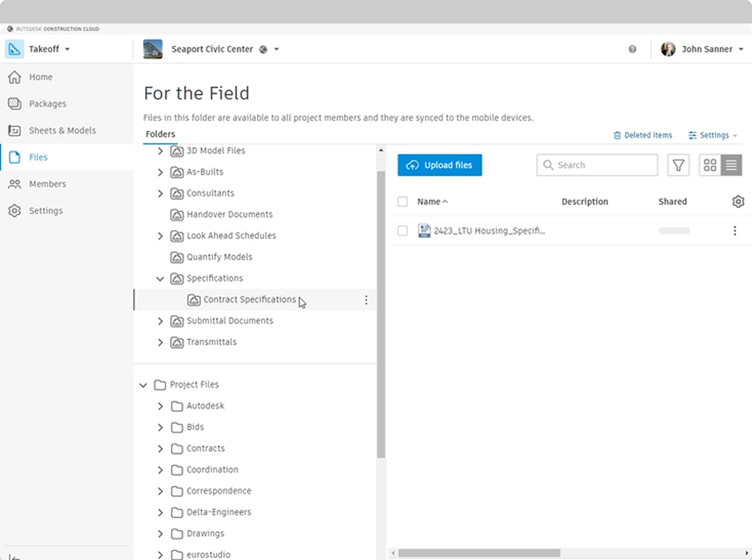Open the column settings gear icon
Screen dimensions: 752x560
pyautogui.click(x=738, y=202)
